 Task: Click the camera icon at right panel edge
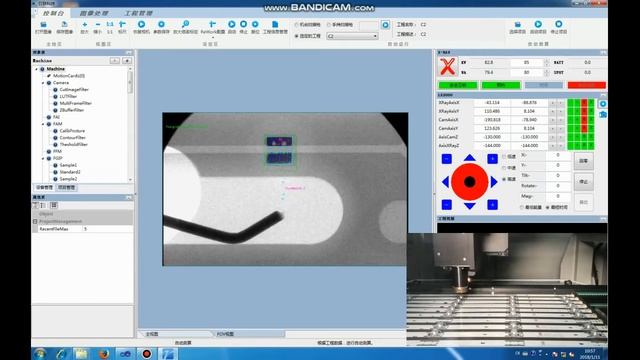(x=603, y=115)
